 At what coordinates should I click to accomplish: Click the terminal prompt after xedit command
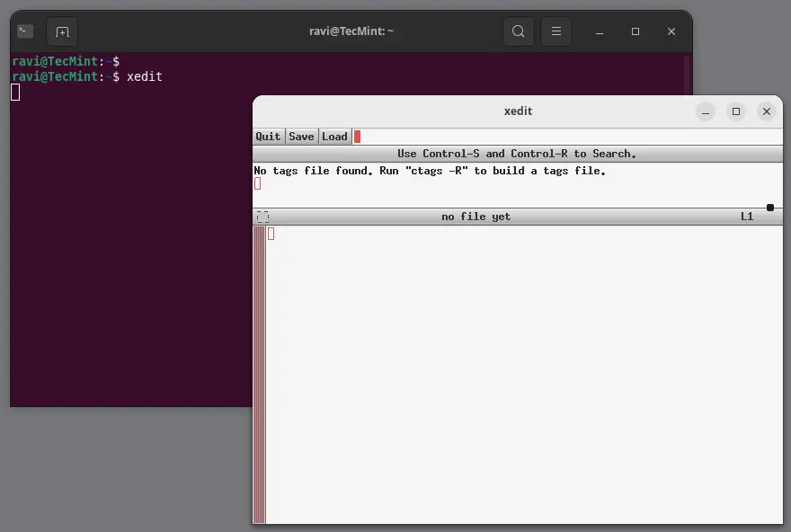pyautogui.click(x=14, y=92)
